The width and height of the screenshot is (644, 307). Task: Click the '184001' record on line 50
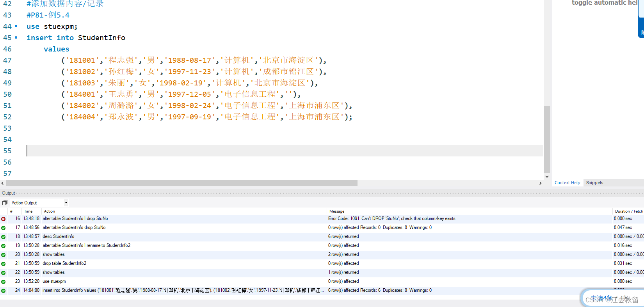181,94
